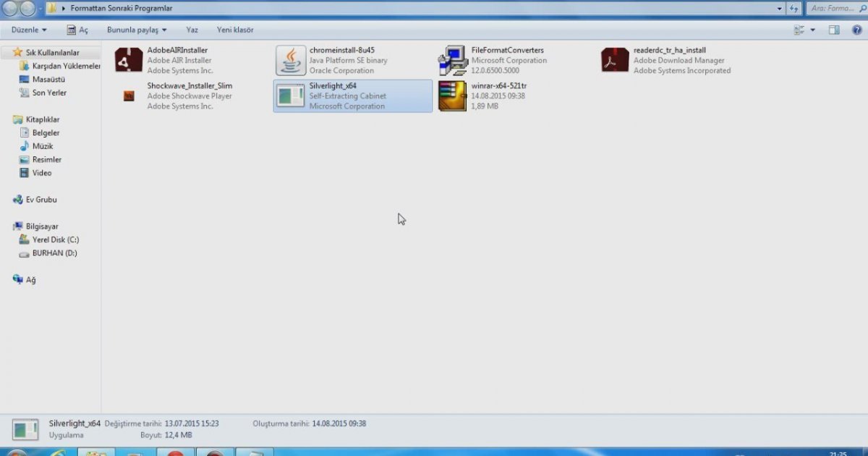Click the Silverlight_x64 details pane thumbnail
The width and height of the screenshot is (868, 456).
pyautogui.click(x=26, y=428)
